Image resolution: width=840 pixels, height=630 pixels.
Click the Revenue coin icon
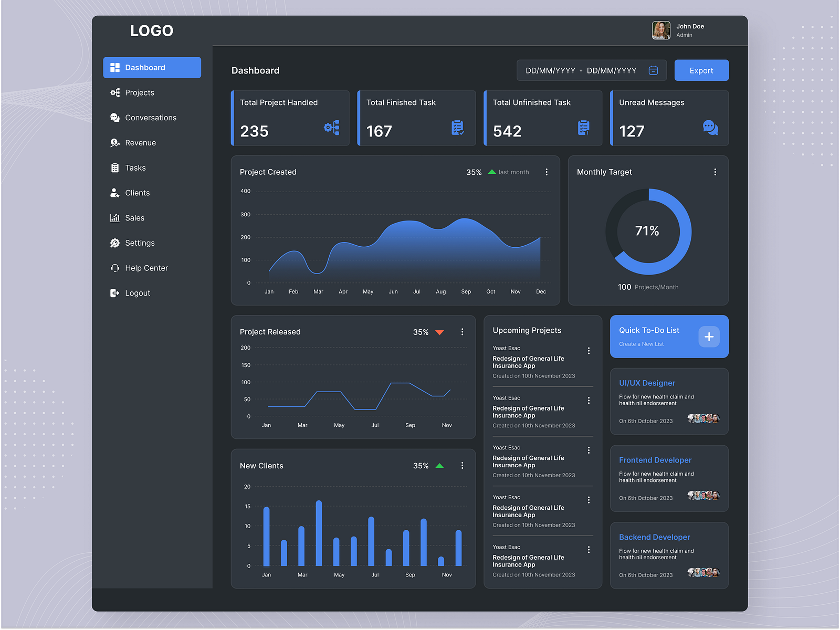[115, 142]
